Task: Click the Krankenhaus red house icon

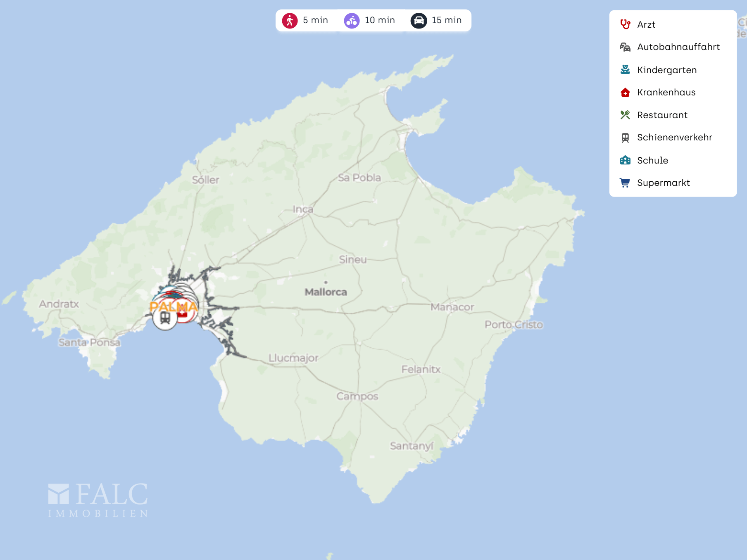Action: [x=625, y=93]
